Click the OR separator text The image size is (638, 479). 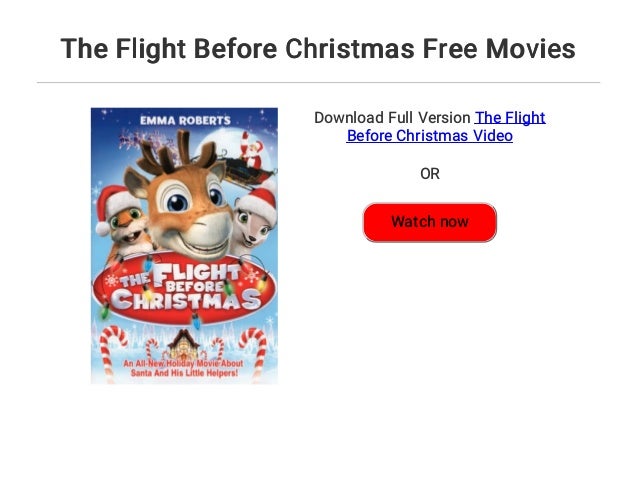click(430, 174)
